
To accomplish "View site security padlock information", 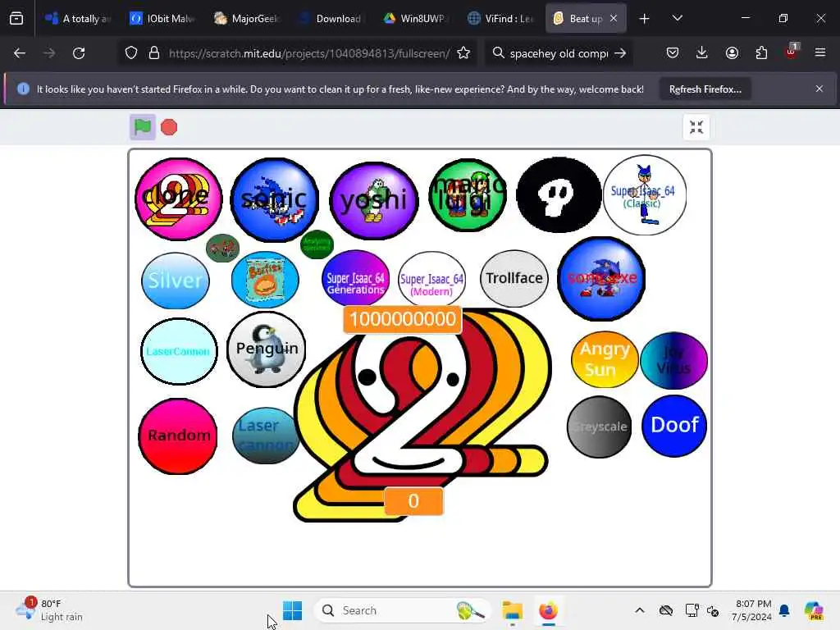I will pos(154,53).
